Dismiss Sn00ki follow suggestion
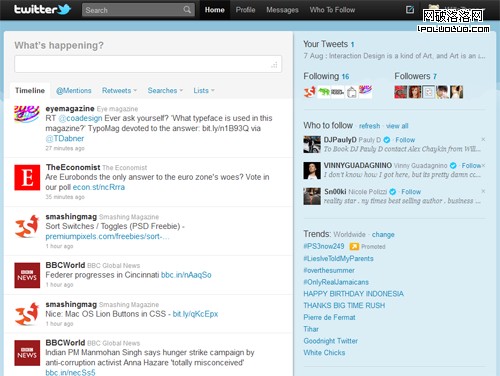500x376 pixels. (483, 191)
